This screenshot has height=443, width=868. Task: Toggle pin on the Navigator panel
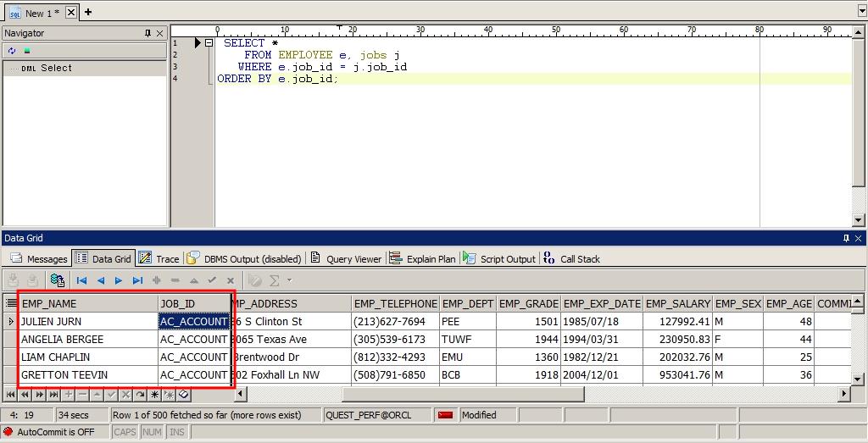pyautogui.click(x=148, y=33)
